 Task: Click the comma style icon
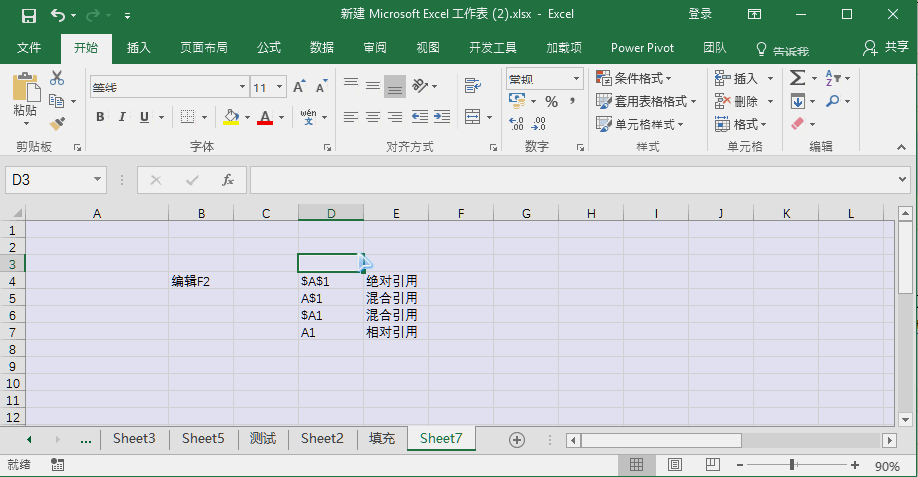pos(572,101)
